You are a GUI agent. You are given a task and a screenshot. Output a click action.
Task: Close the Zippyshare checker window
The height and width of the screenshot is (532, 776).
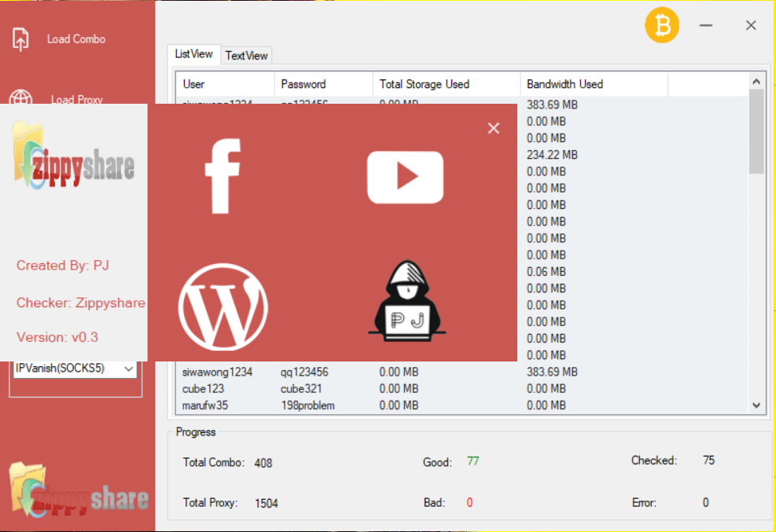pos(751,25)
